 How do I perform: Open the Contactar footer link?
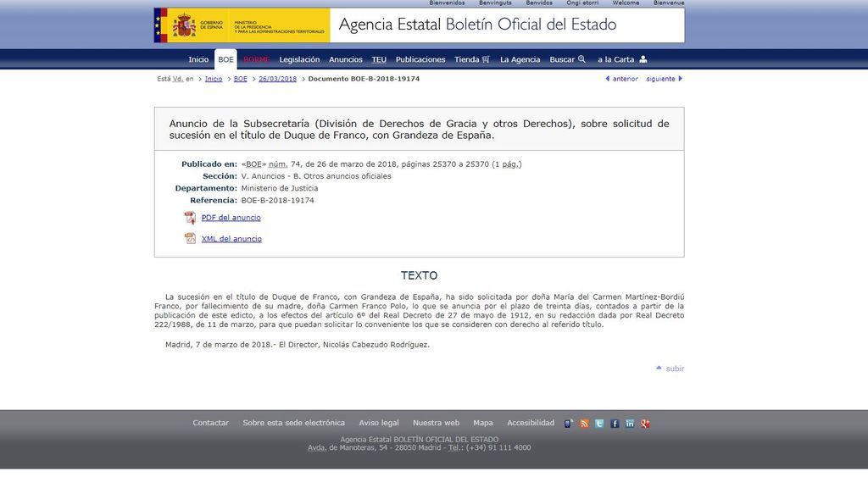click(210, 423)
